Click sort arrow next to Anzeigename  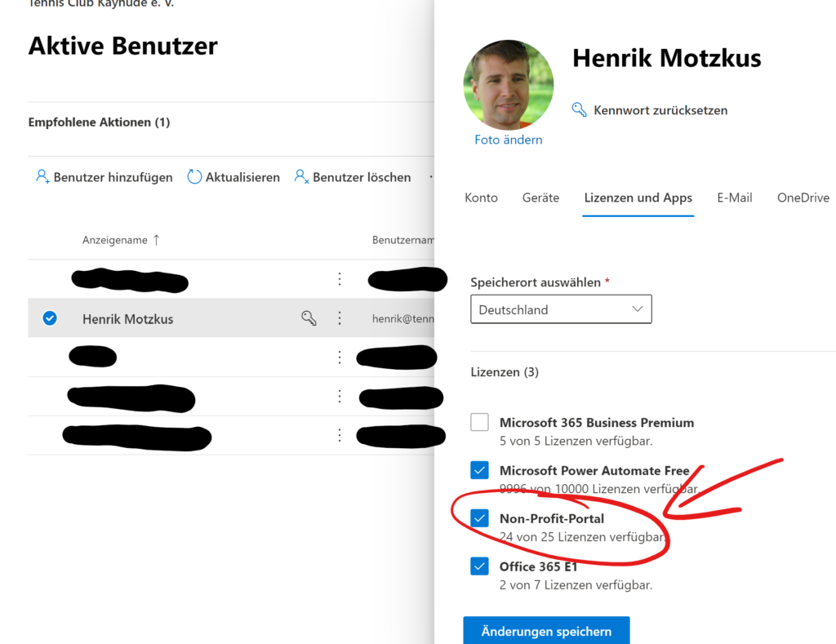click(x=156, y=240)
